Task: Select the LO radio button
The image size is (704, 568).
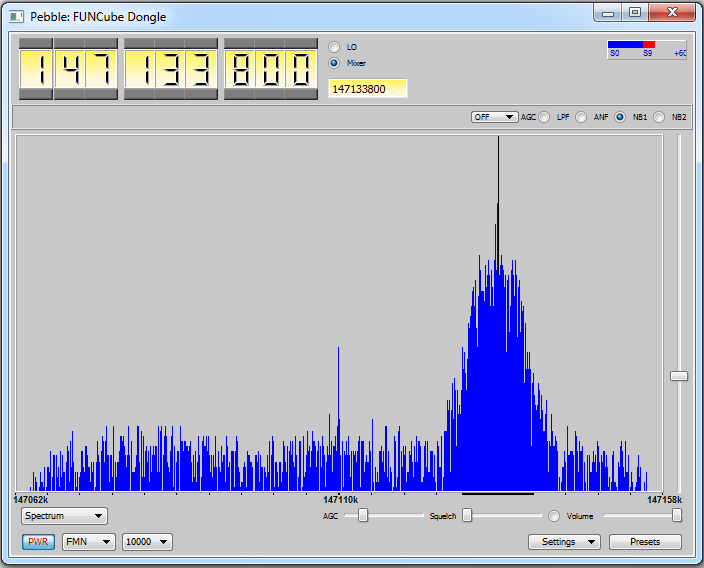Action: click(334, 47)
